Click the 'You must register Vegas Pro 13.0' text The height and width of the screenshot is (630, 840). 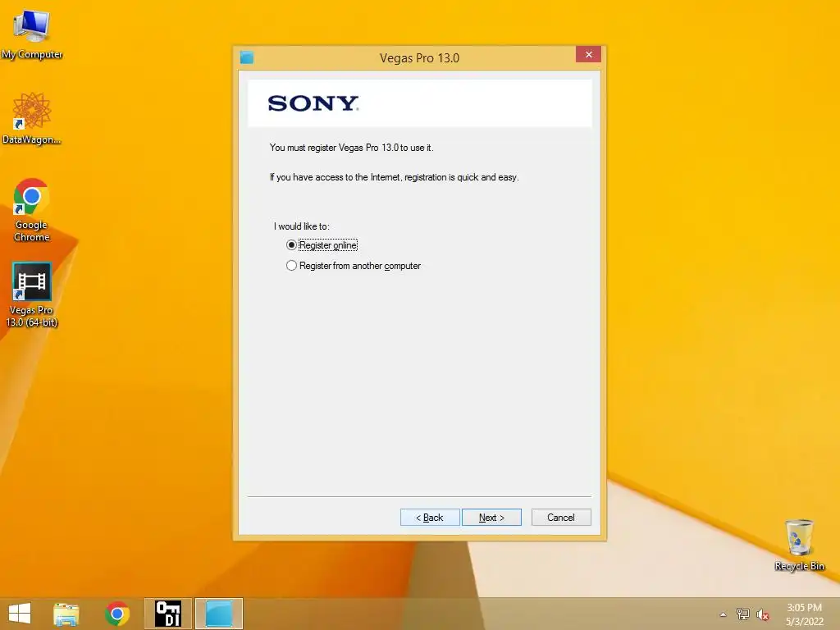point(351,148)
